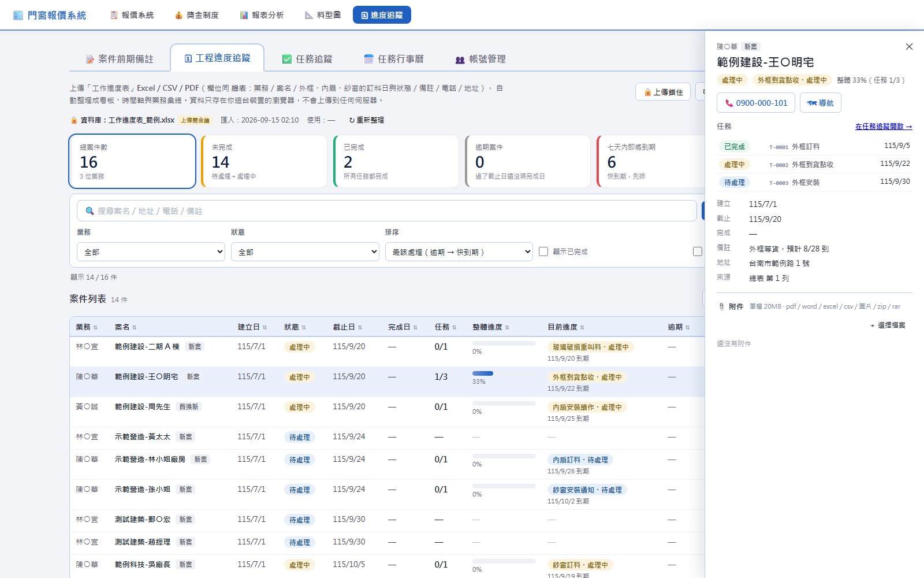Click the paperclip 附件 icon

click(x=721, y=307)
